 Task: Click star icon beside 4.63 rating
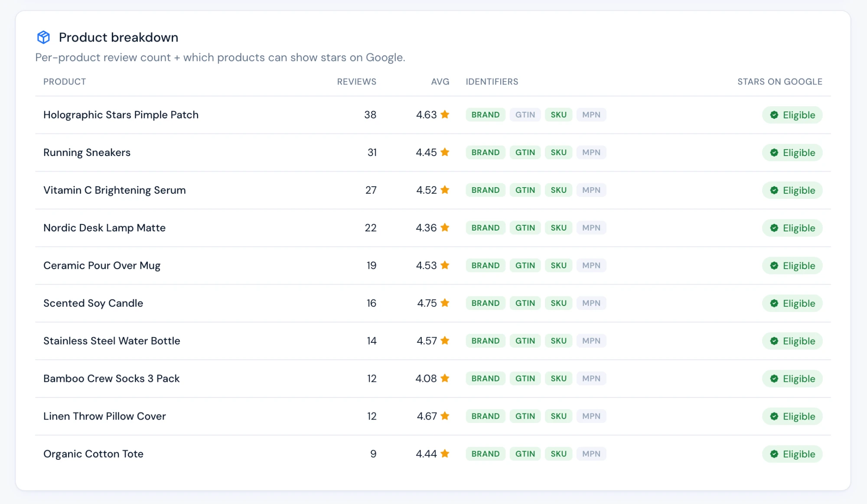(445, 114)
